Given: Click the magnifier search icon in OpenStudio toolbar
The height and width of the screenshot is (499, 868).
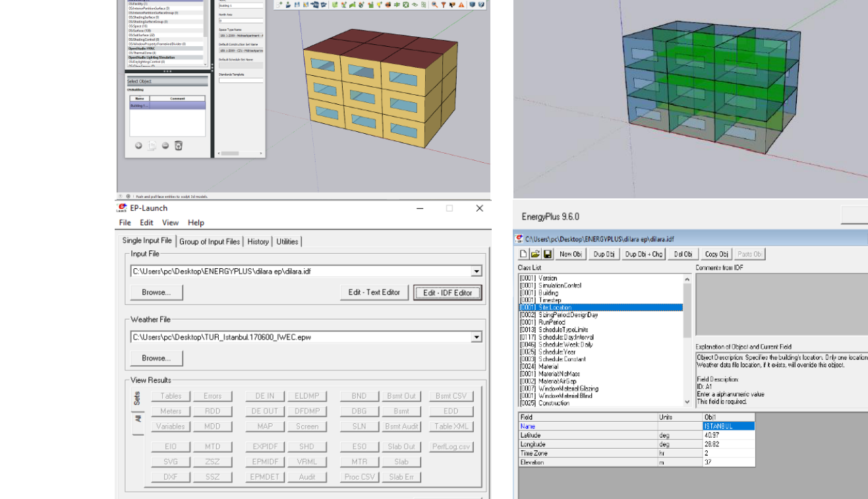Looking at the screenshot, I should point(434,5).
